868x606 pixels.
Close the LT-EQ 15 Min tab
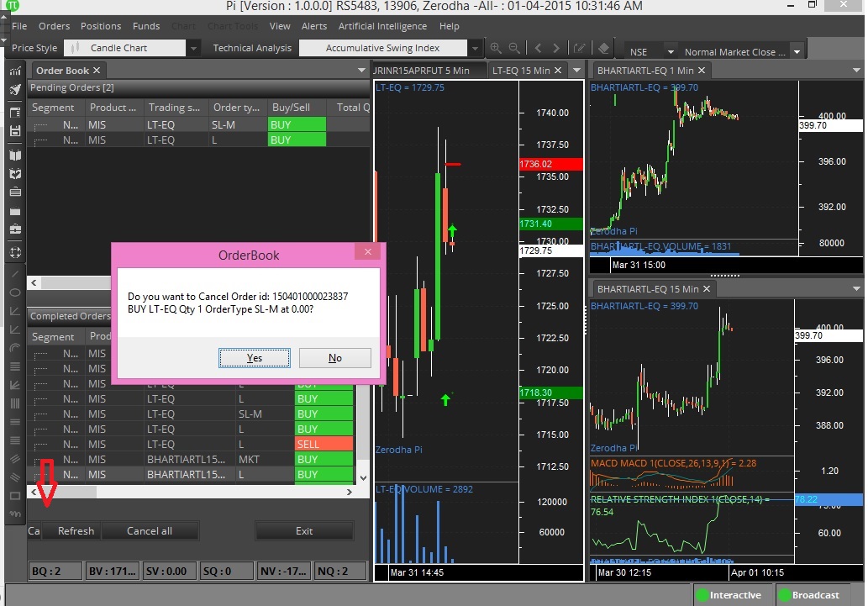click(558, 71)
